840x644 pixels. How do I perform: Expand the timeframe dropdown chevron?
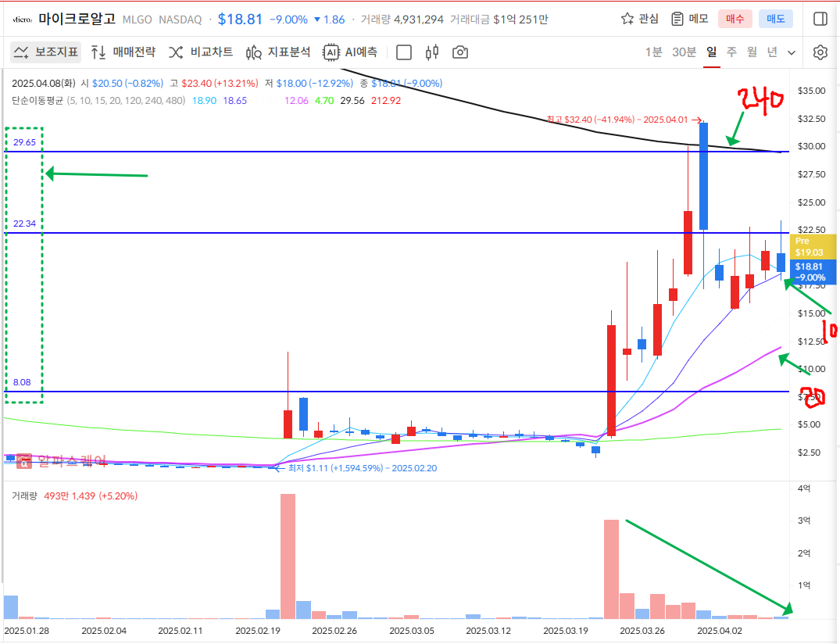click(x=792, y=52)
